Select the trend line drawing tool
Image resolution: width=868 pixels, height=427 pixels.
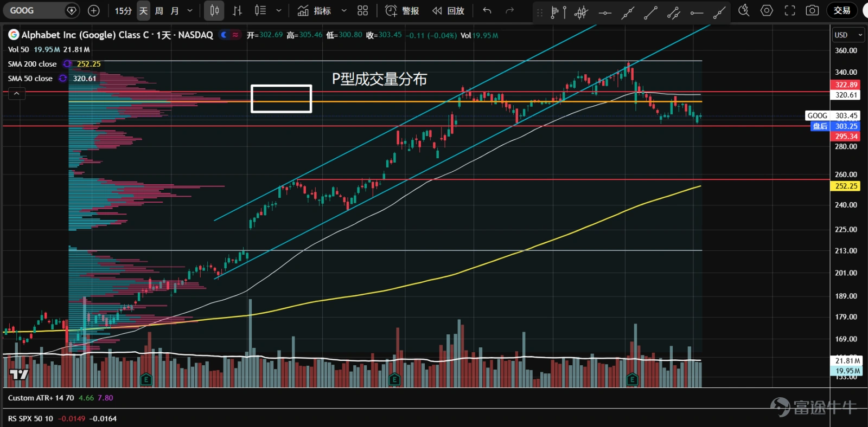(x=650, y=12)
